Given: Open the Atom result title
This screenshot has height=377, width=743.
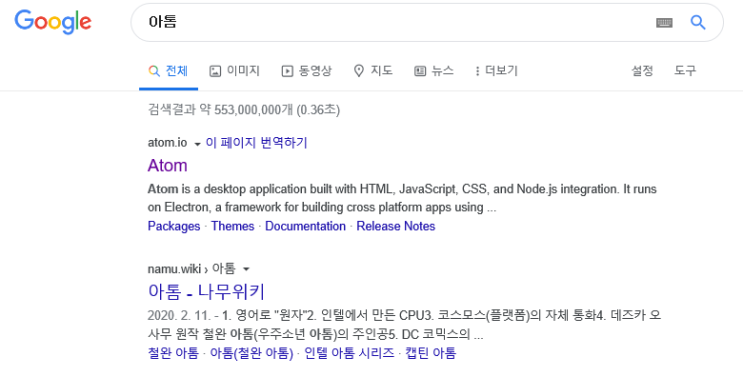Looking at the screenshot, I should [167, 165].
